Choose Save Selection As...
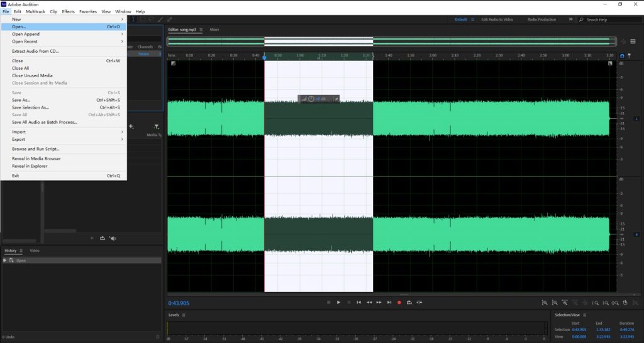 [x=64, y=107]
